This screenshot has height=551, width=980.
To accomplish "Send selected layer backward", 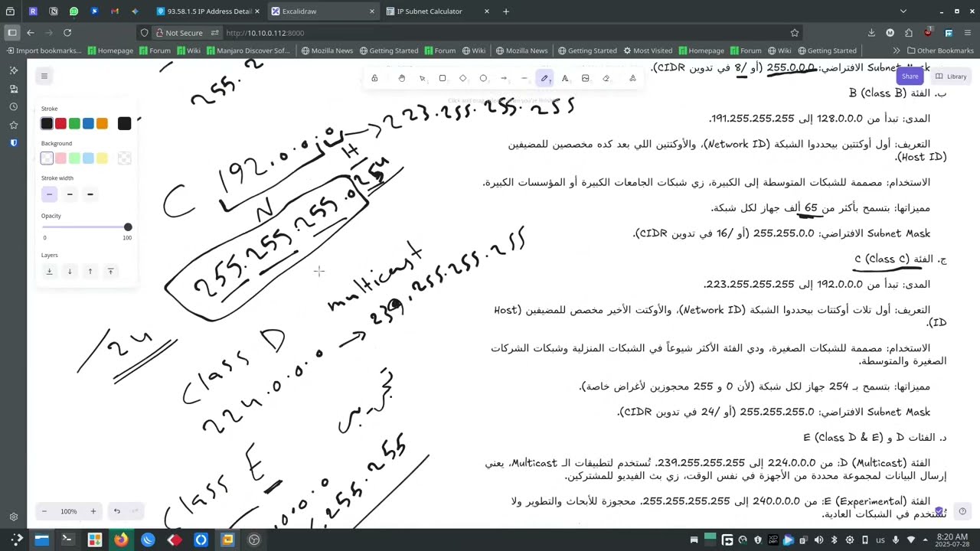I will click(70, 271).
